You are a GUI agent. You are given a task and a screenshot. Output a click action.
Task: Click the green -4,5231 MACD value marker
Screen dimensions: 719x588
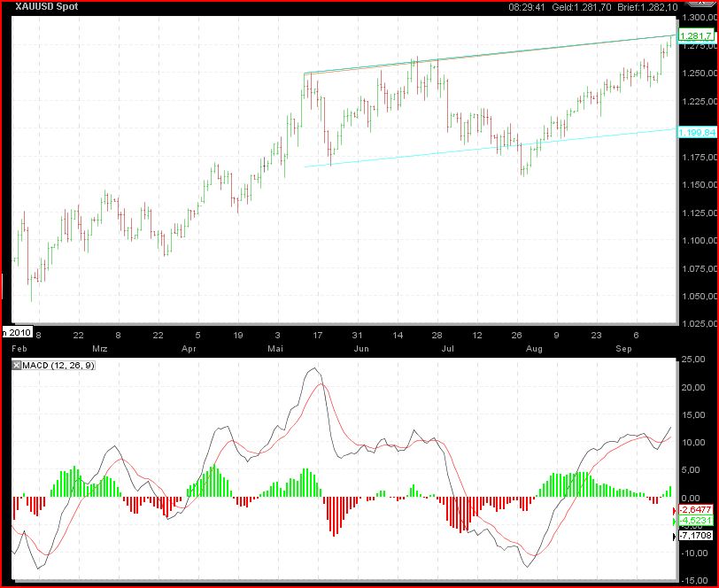(x=697, y=522)
